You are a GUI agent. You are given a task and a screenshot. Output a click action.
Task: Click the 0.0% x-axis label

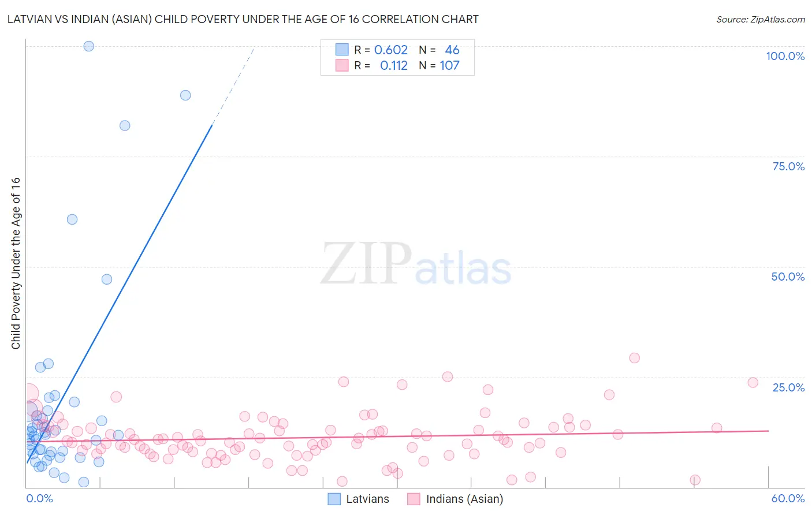pyautogui.click(x=39, y=498)
